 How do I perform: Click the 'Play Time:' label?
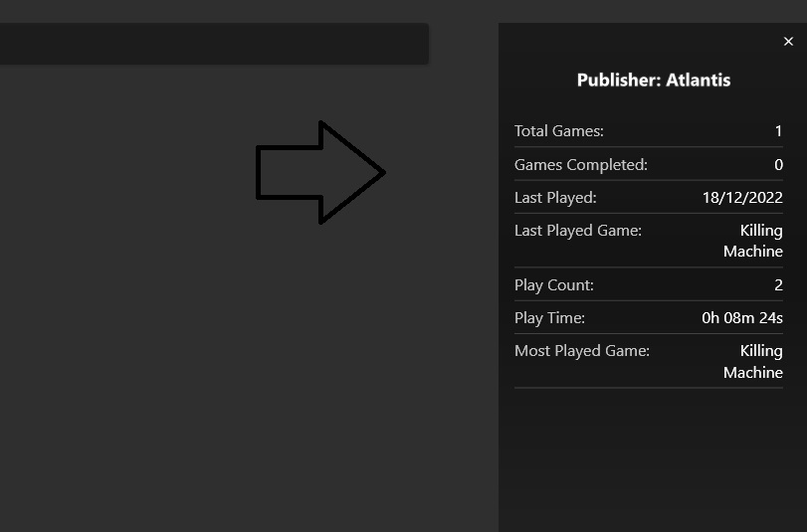[x=549, y=318]
